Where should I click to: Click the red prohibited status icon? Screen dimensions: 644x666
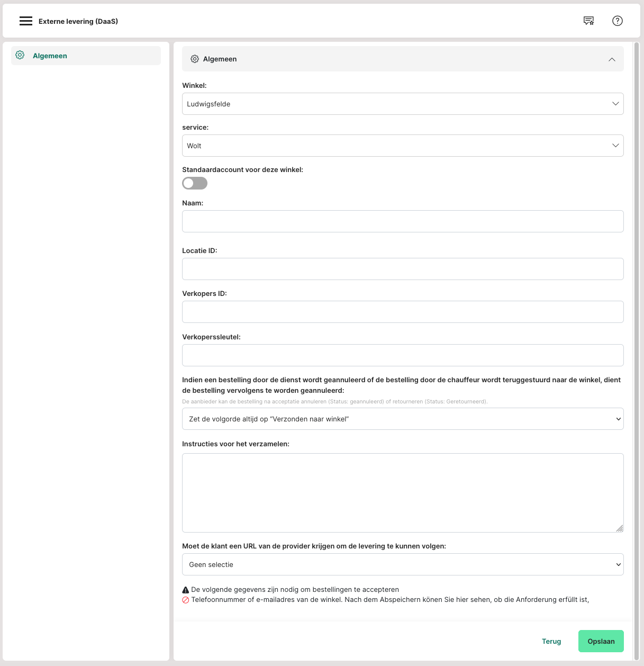point(186,600)
